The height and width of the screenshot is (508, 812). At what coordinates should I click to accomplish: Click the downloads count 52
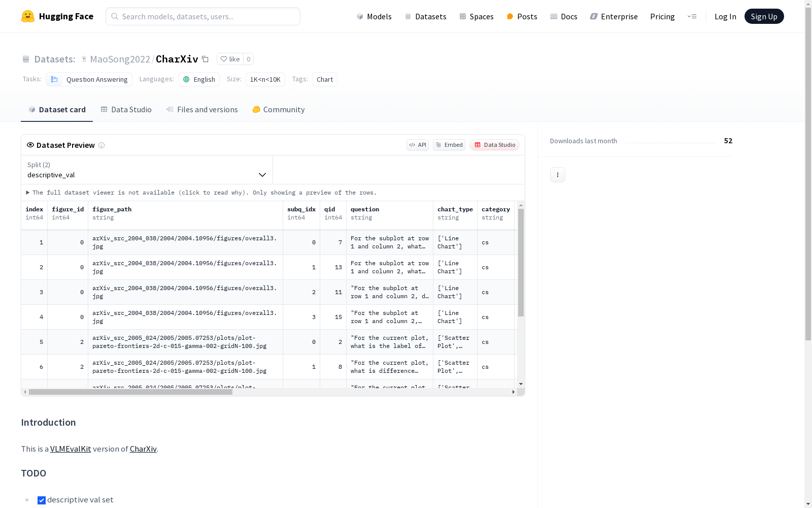click(728, 141)
